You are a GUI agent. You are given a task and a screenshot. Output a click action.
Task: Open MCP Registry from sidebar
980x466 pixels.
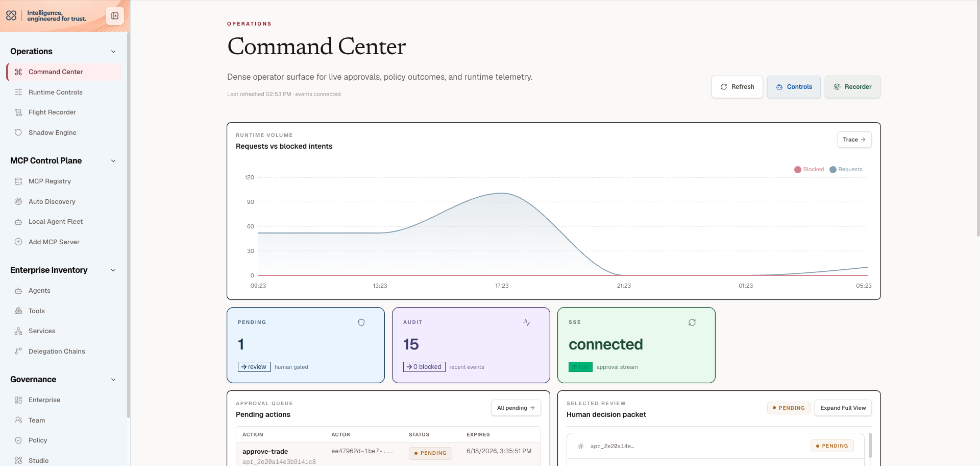click(64, 181)
